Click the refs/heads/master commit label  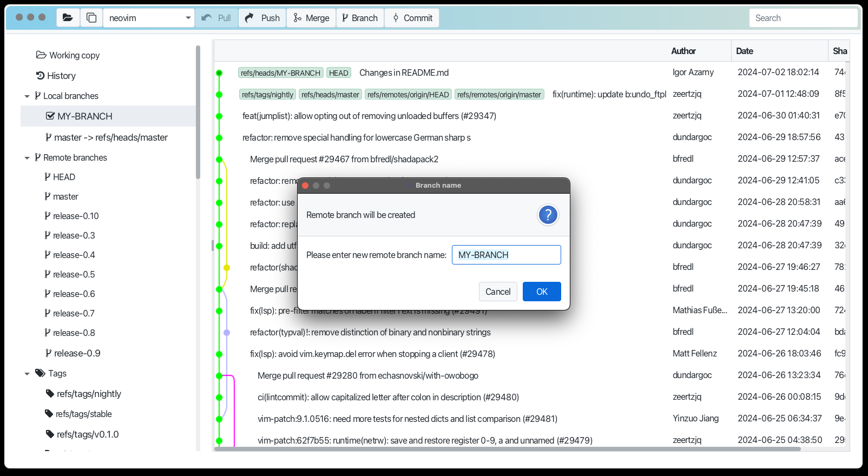tap(330, 95)
